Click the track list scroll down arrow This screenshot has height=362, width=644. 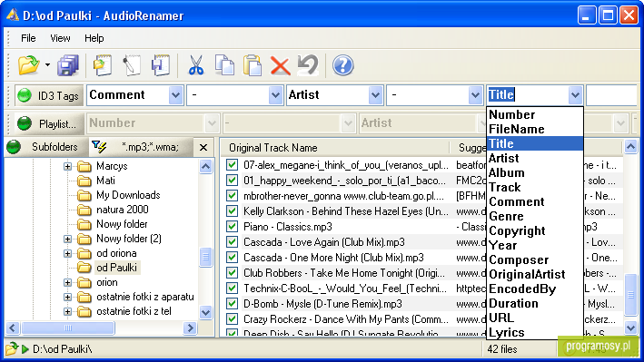click(x=630, y=328)
